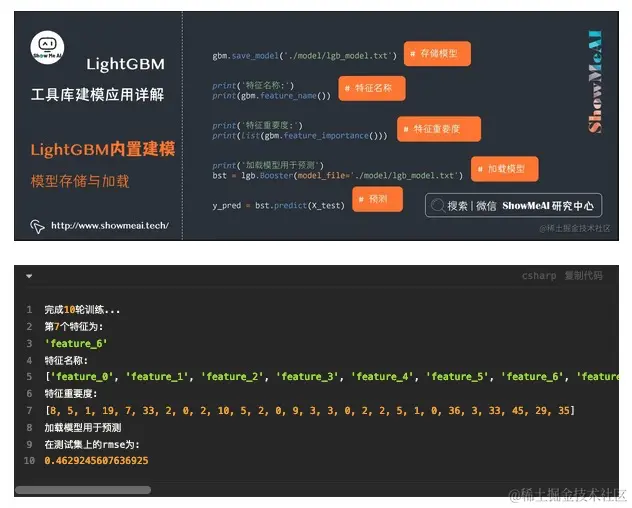Screen dimensions: 632x508
Task: Click the orange '# 加载模型' label
Action: pyautogui.click(x=505, y=169)
